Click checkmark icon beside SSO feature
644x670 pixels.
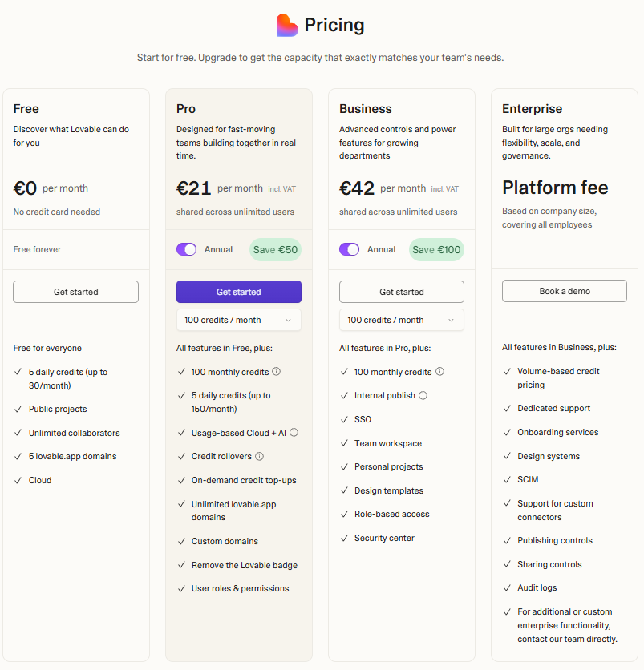click(x=344, y=419)
